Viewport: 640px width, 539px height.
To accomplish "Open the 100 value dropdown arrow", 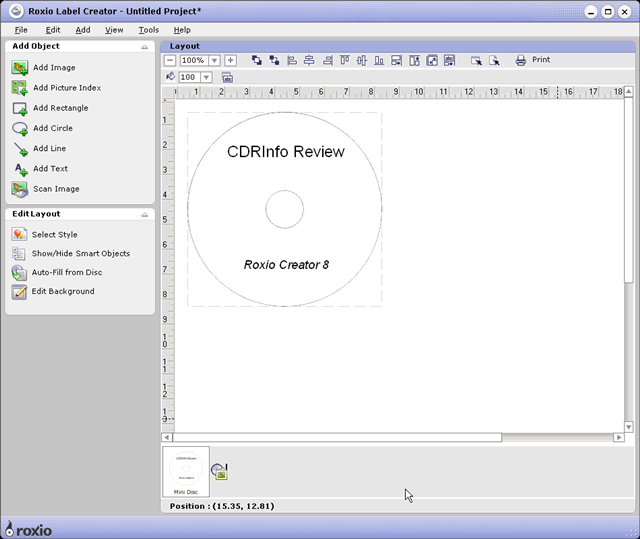I will coord(207,77).
